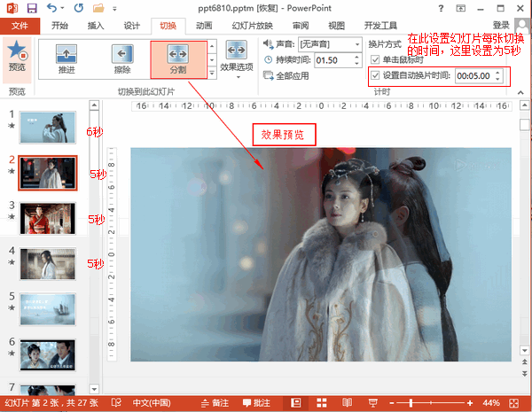532x412 pixels.
Task: Expand the full transition gallery
Action: (212, 73)
